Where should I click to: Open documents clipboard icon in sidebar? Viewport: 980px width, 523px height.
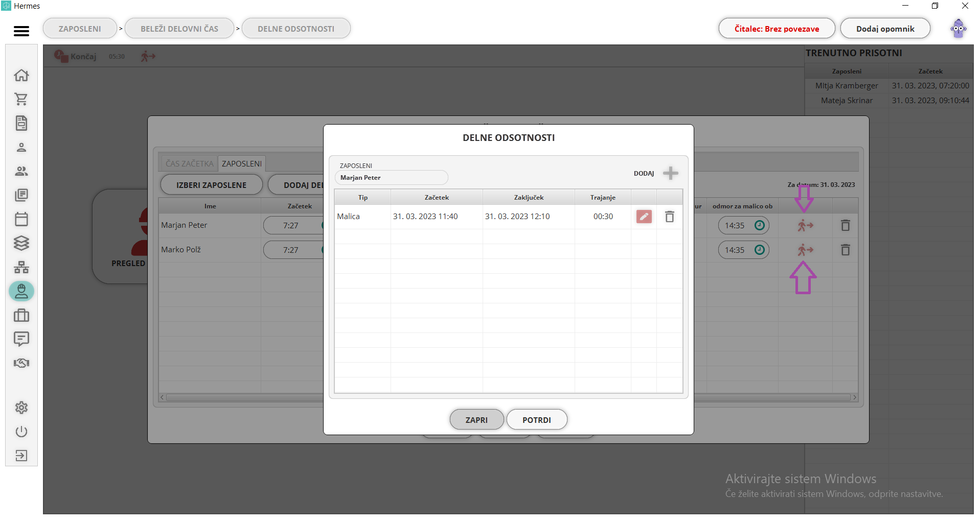pyautogui.click(x=21, y=123)
